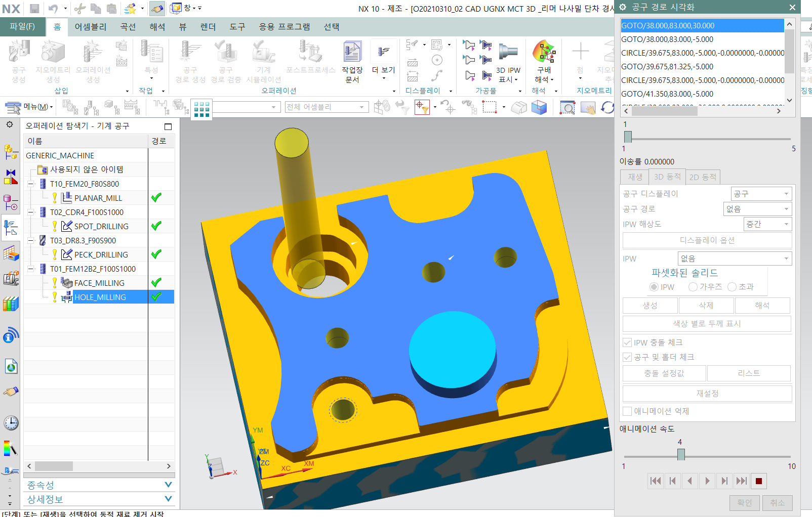Image resolution: width=812 pixels, height=517 pixels.
Task: Click the Fit view magnifier icon
Action: point(567,107)
